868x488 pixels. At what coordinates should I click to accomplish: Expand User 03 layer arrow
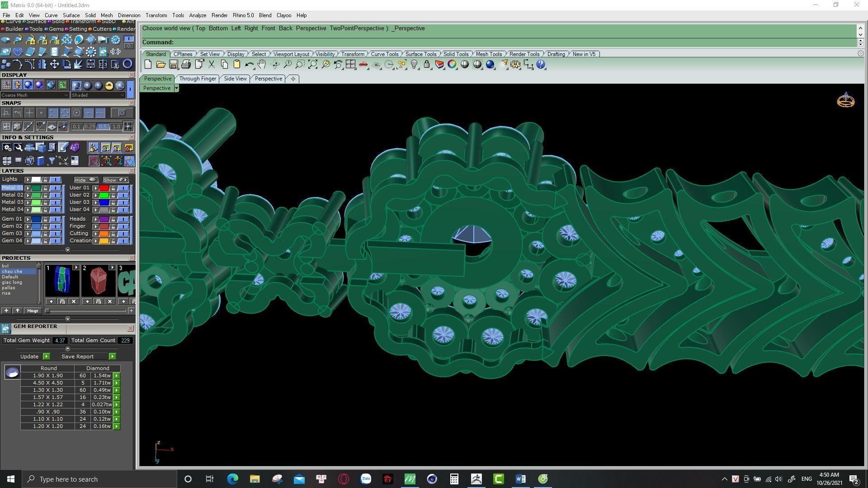[95, 202]
